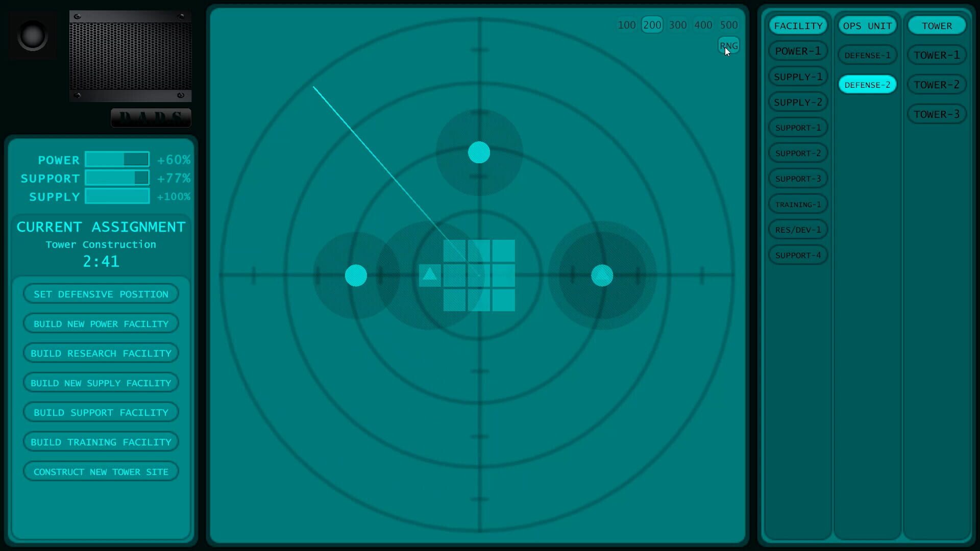Click BUILD RESEARCH FACILITY

point(101,353)
